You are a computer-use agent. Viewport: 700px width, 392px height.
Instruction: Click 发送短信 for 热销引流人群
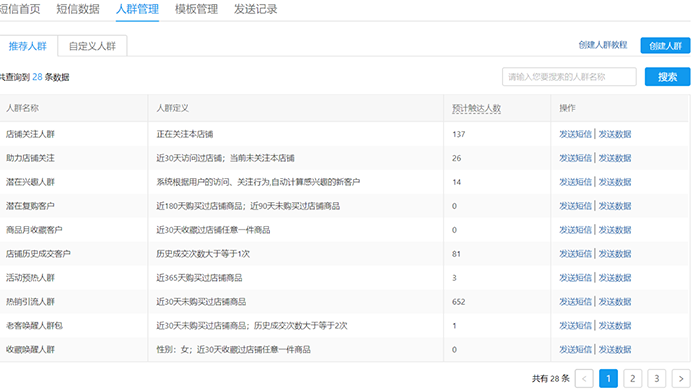pos(575,302)
